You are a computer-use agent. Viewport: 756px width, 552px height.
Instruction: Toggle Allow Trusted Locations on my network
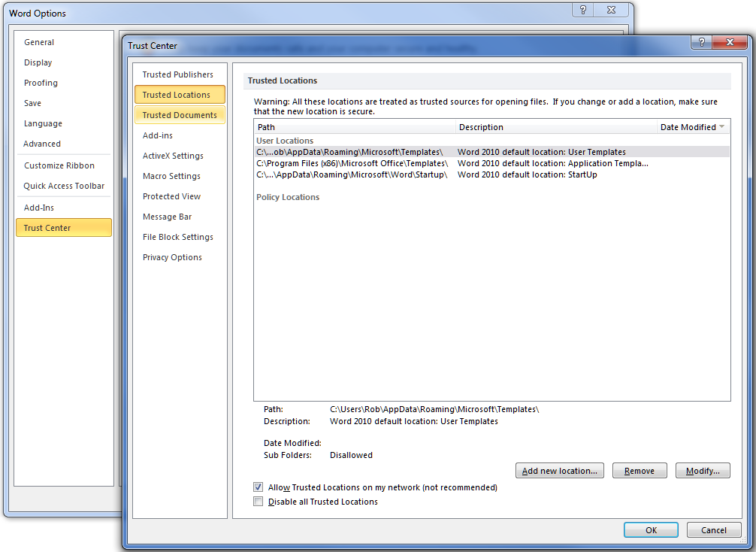click(x=259, y=487)
